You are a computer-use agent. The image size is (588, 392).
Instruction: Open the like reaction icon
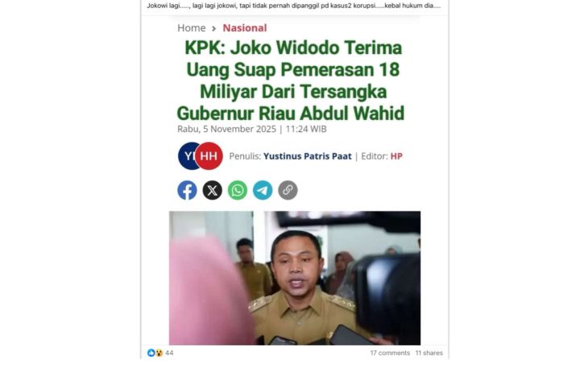[151, 353]
